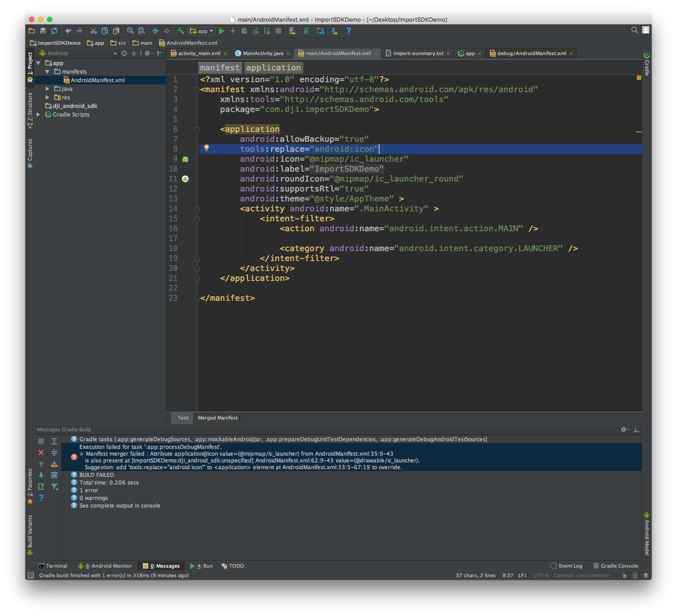Open Messages panel settings gear

pyautogui.click(x=624, y=429)
